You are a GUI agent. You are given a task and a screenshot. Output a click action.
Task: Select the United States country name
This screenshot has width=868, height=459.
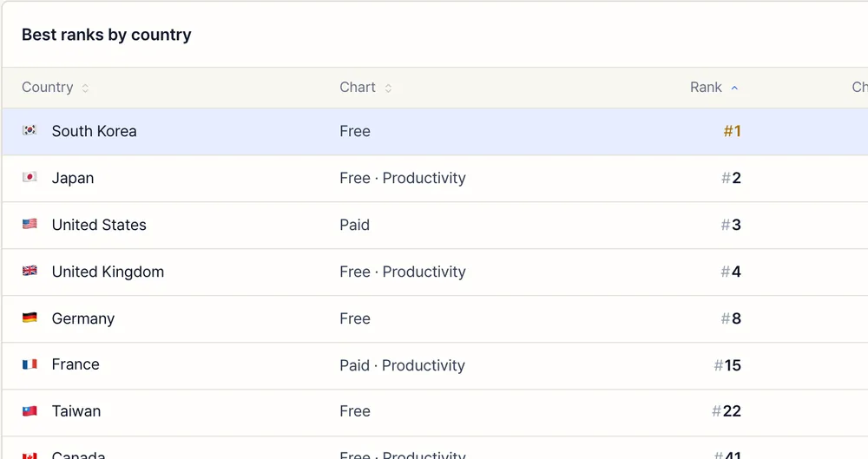coord(99,225)
